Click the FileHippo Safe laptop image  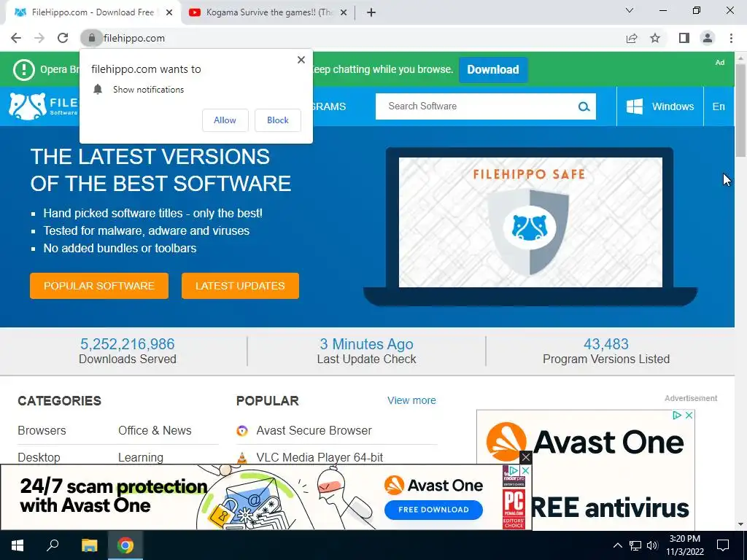530,227
